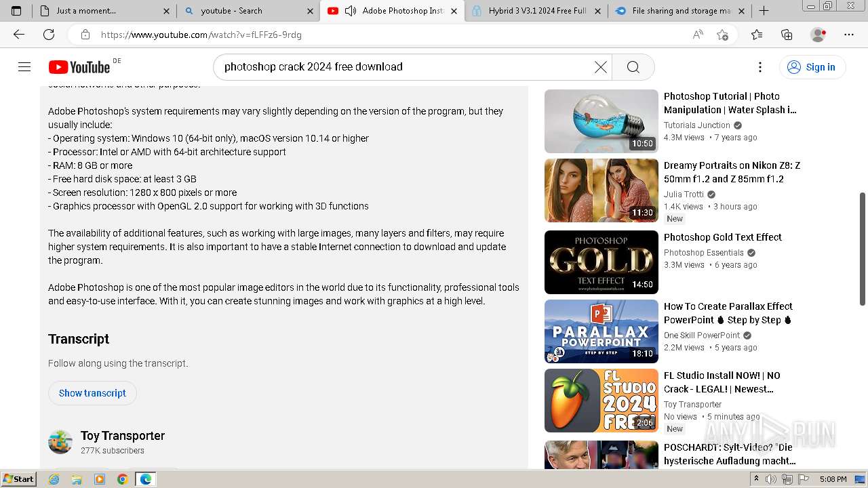Open One Skill PowerPoint channel name
868x488 pixels.
click(x=702, y=335)
